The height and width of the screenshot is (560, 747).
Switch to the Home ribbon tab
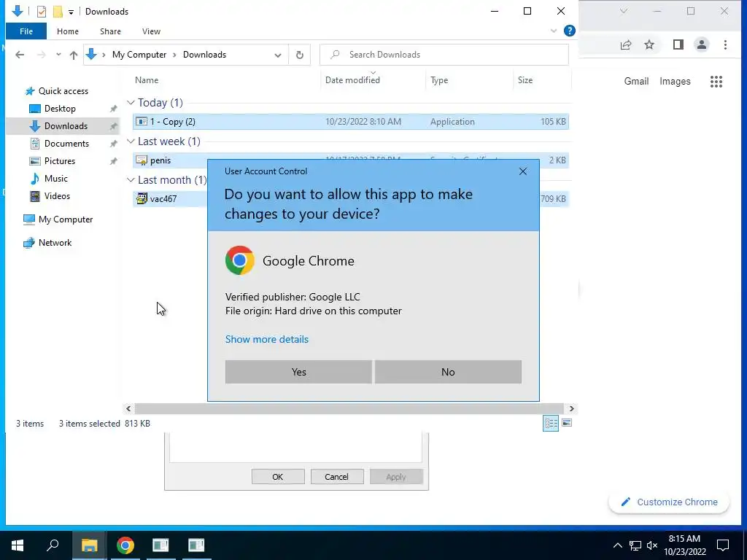(x=68, y=31)
